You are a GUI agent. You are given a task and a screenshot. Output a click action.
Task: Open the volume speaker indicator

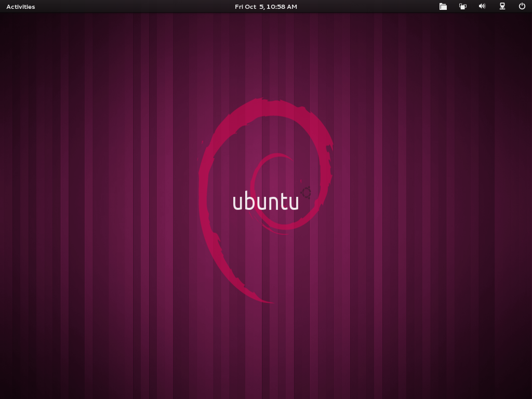482,6
